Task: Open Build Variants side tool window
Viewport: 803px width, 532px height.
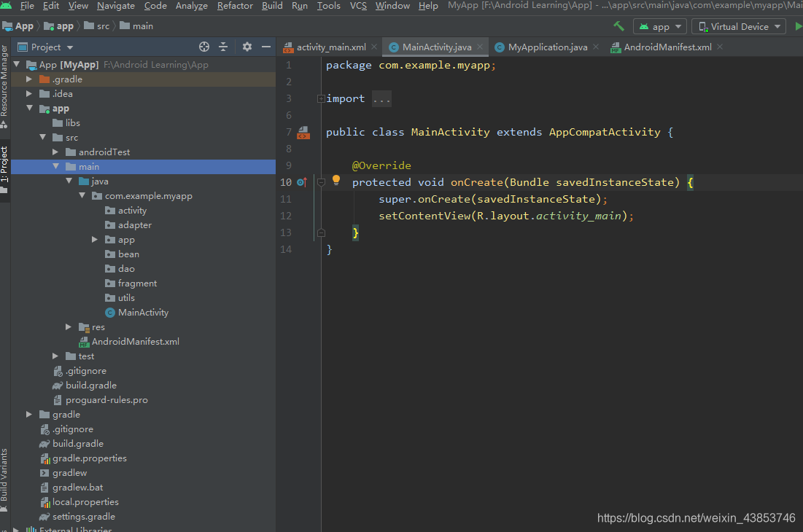Action: point(4,480)
